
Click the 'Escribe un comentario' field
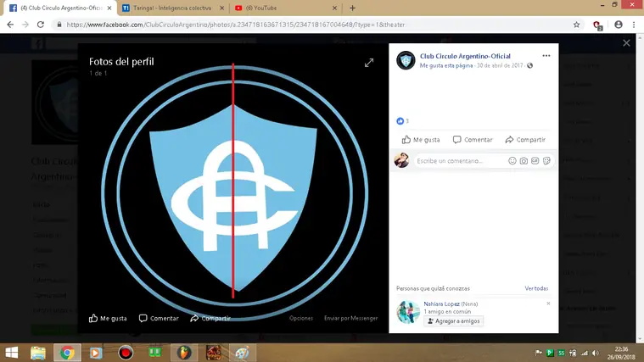(460, 161)
